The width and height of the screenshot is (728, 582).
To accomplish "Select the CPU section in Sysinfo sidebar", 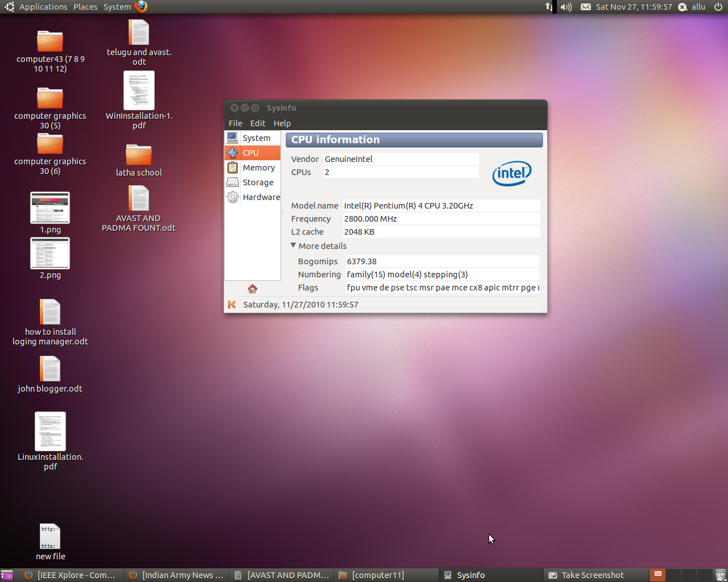I will [x=250, y=152].
